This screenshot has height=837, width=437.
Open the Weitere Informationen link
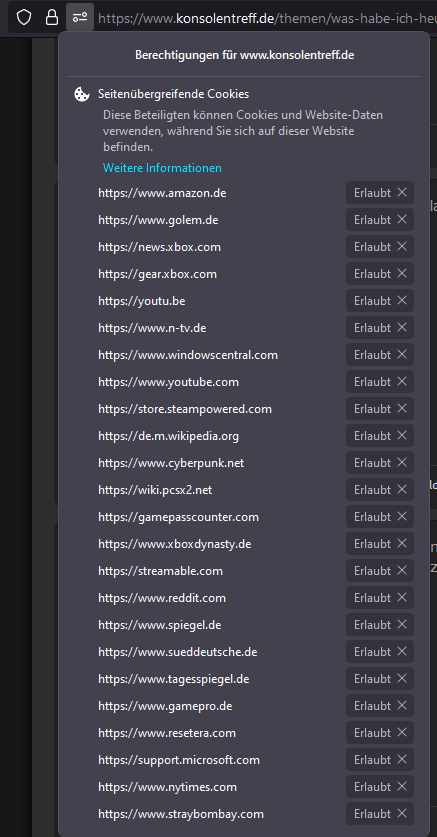click(162, 168)
